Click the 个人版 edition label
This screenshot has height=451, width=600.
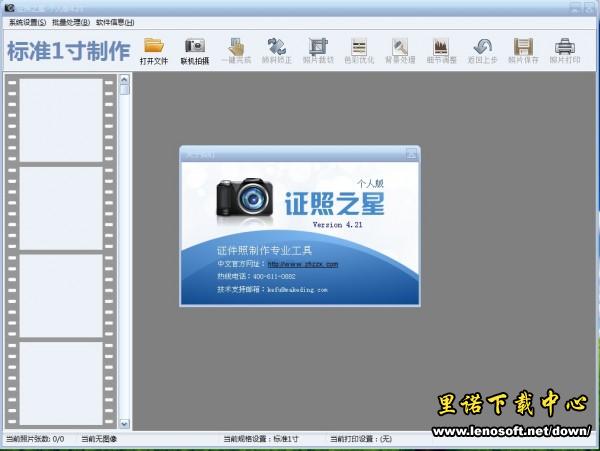370,184
